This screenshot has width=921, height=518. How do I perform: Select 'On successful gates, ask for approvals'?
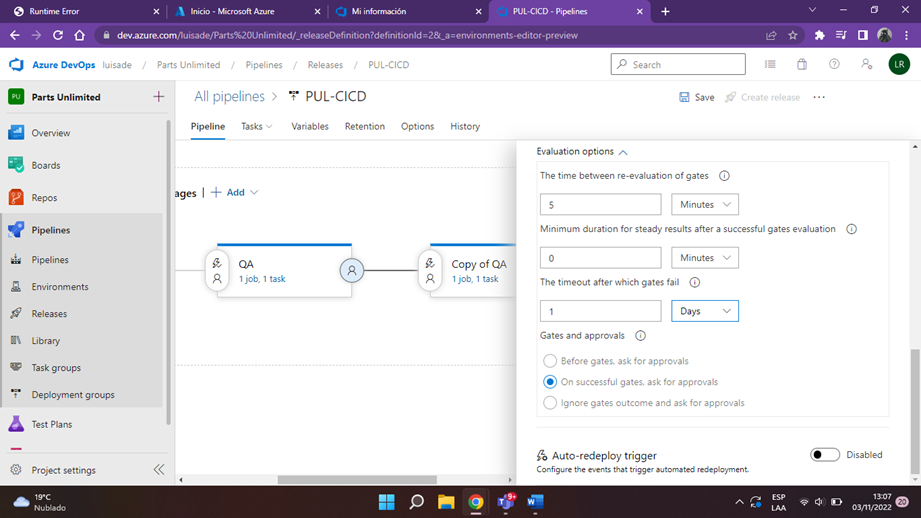point(550,382)
